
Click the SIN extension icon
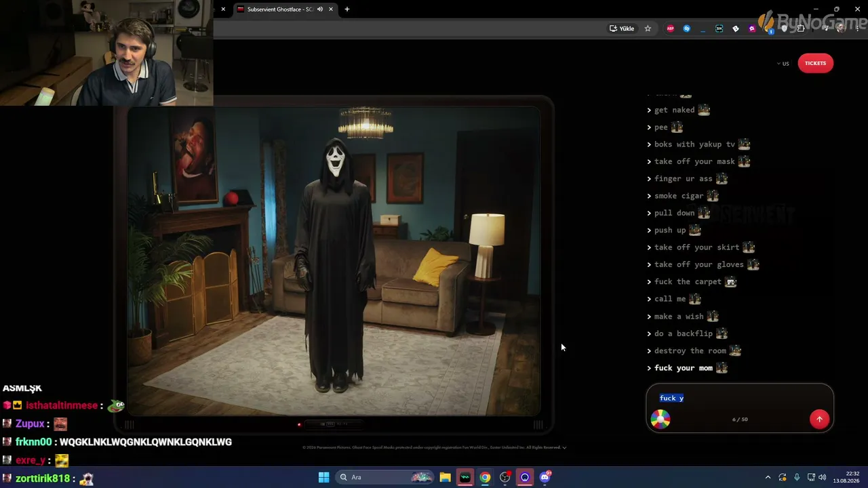(719, 28)
